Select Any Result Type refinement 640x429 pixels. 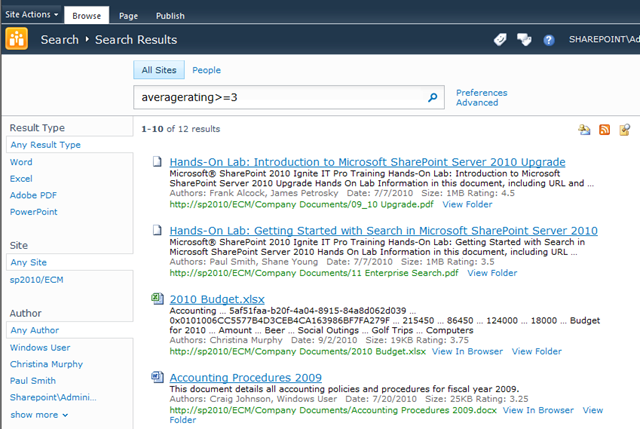point(45,145)
